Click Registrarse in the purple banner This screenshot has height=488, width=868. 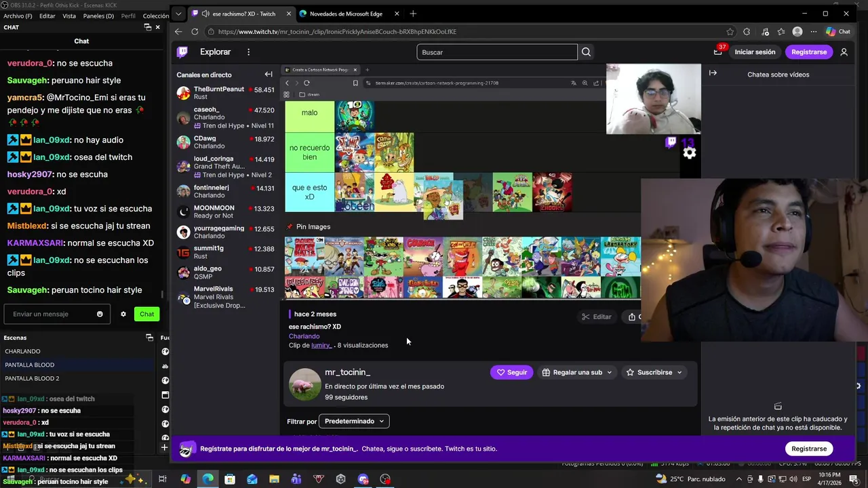809,449
